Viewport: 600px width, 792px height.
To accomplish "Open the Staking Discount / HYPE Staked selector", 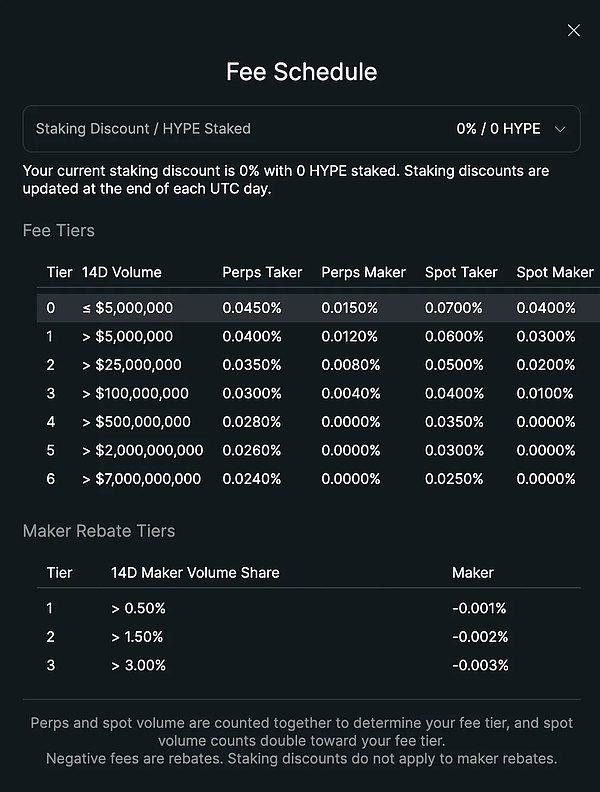I will pyautogui.click(x=300, y=129).
